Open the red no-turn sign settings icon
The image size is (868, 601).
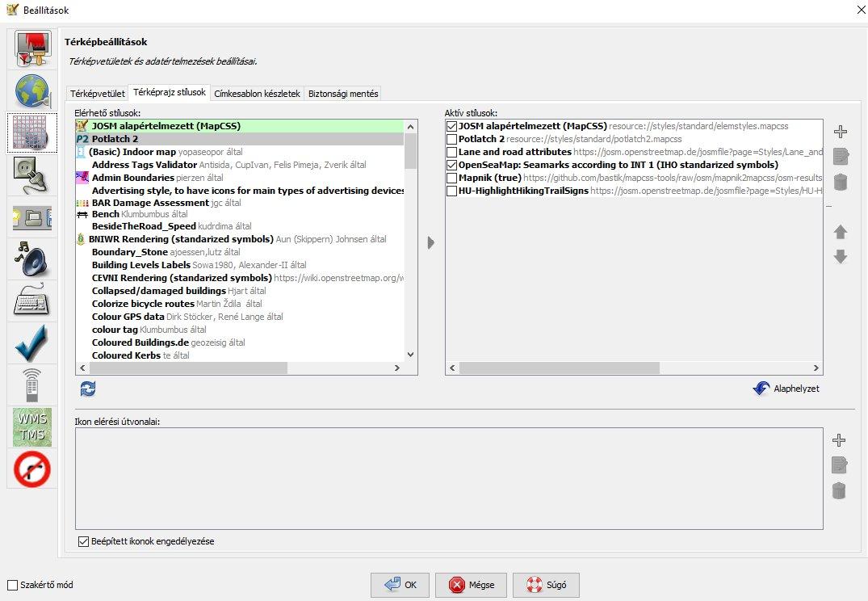tap(32, 469)
